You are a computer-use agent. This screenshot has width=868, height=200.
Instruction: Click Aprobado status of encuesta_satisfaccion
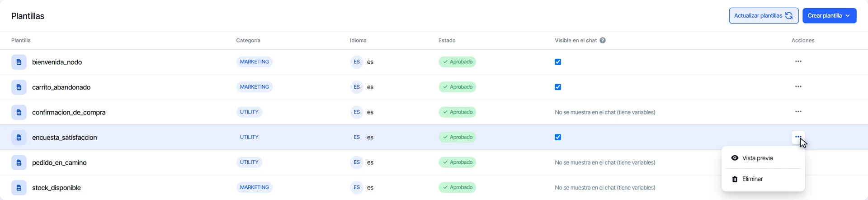[457, 137]
